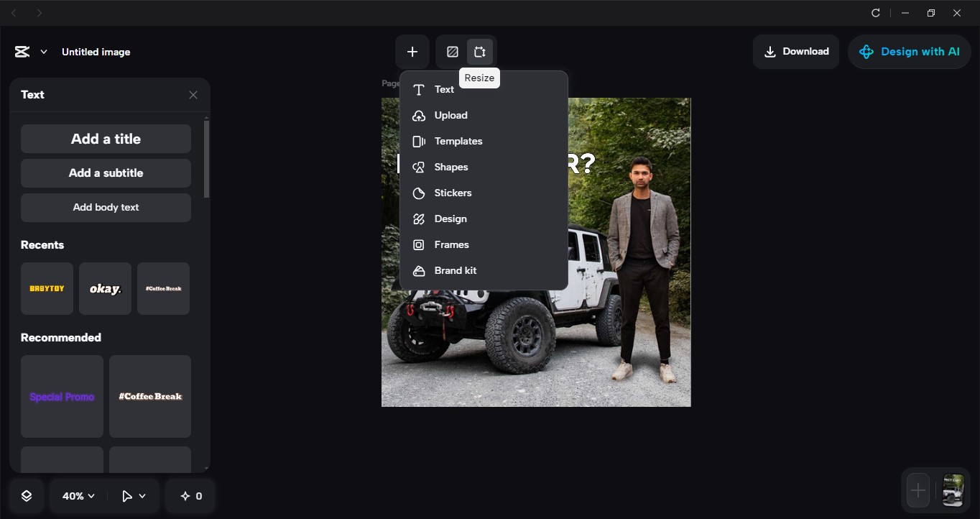Select the canvas background tool icon

pyautogui.click(x=453, y=51)
